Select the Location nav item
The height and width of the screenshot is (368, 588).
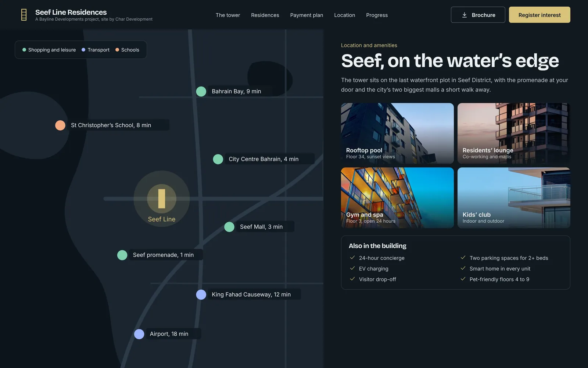[x=345, y=15]
